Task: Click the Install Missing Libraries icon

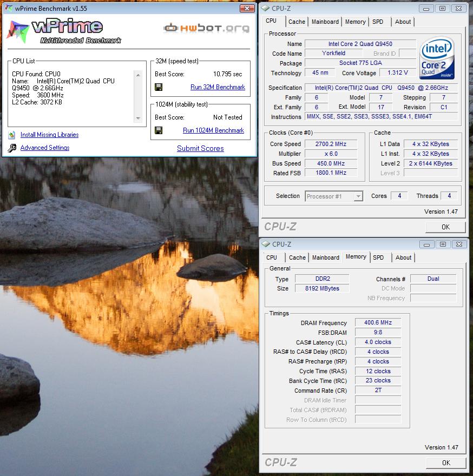Action: click(x=12, y=135)
